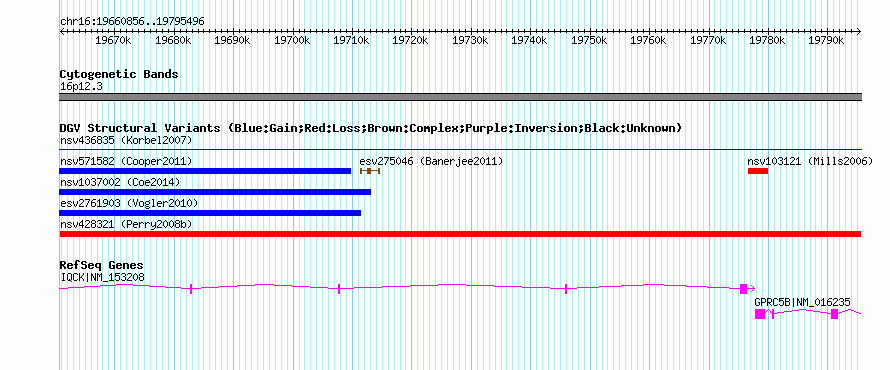Select the gray 16p12.3 cytogenetic band bar
Viewport: 890px width, 370px height.
[x=461, y=97]
